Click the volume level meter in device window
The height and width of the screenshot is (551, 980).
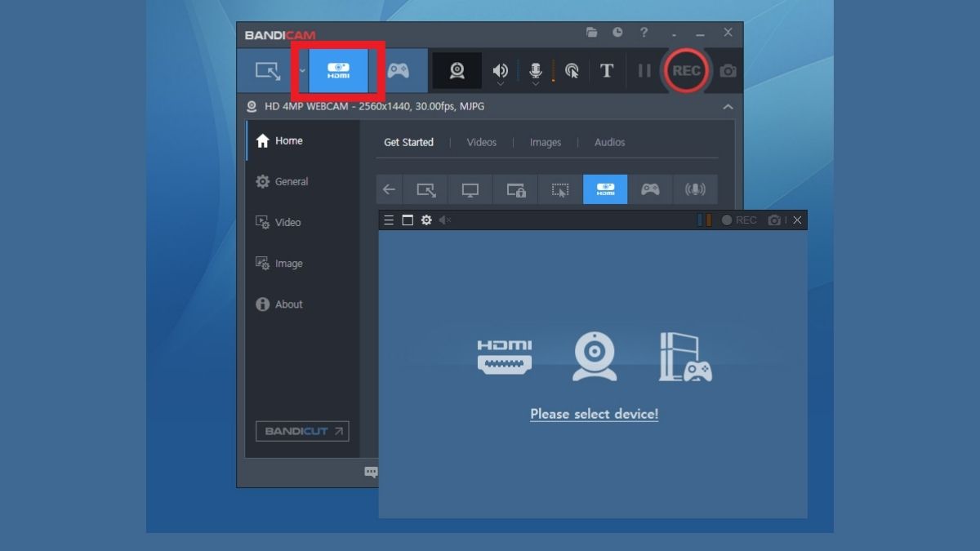[x=704, y=220]
